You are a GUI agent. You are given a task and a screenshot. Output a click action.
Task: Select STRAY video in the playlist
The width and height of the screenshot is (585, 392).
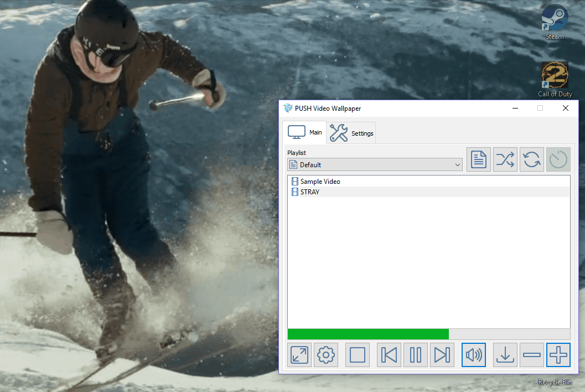309,192
